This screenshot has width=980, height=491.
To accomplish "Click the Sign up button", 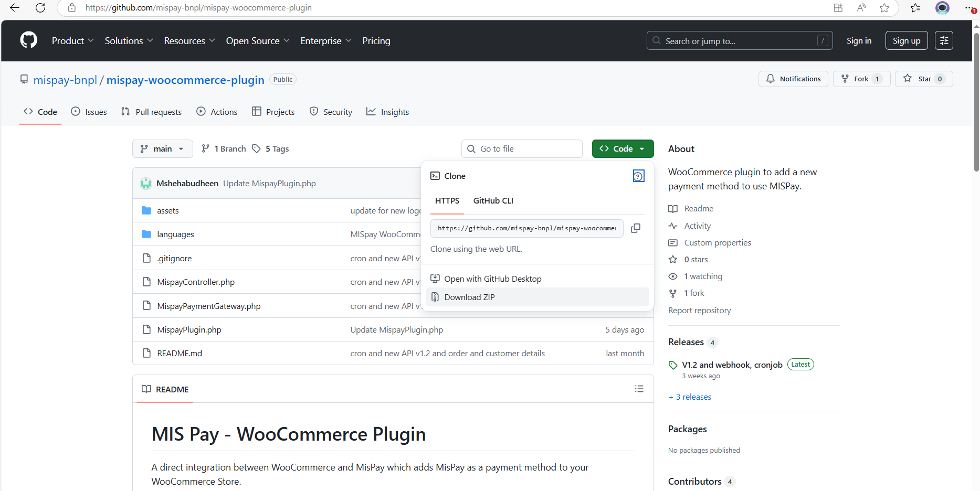I will (x=906, y=40).
